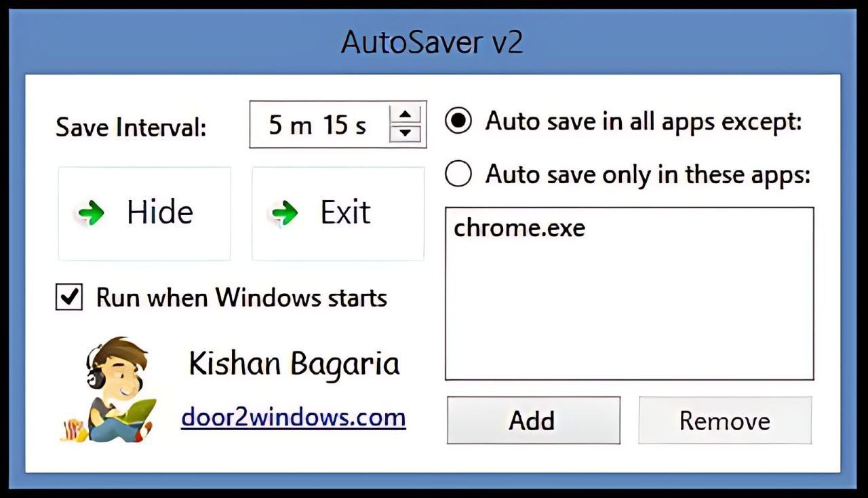Open the door2windows.com website link
This screenshot has width=868, height=498.
[293, 418]
